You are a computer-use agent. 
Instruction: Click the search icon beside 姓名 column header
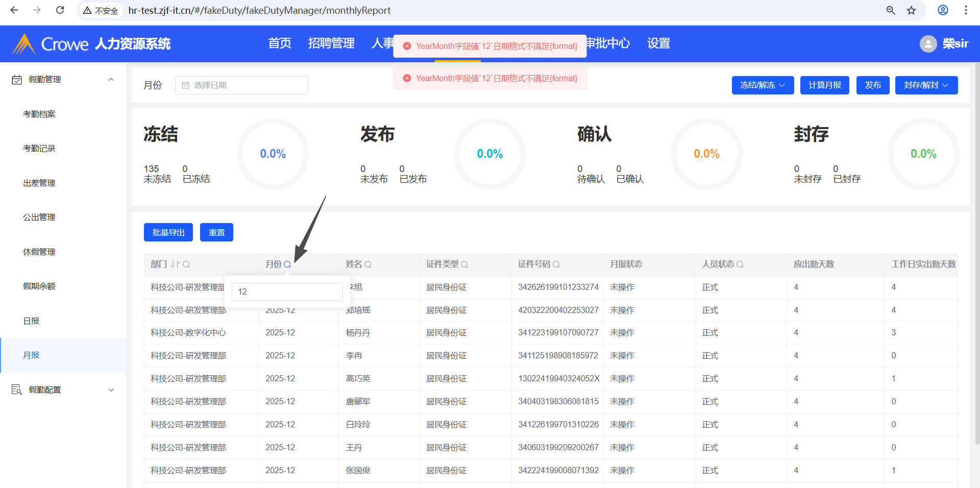tap(368, 264)
